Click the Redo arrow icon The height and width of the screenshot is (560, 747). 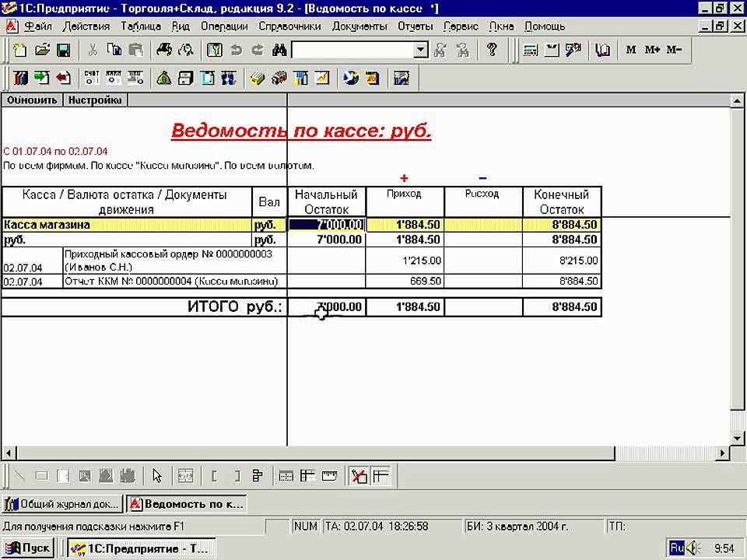[258, 50]
